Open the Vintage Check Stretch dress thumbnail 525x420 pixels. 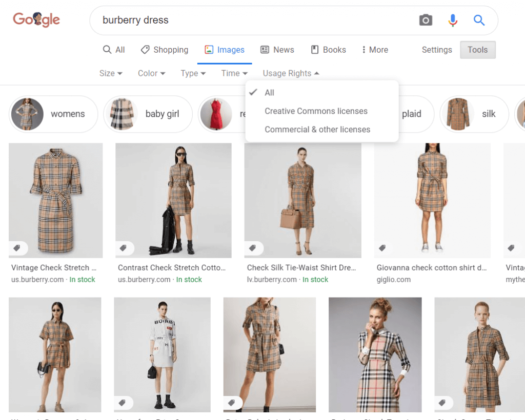pos(55,200)
